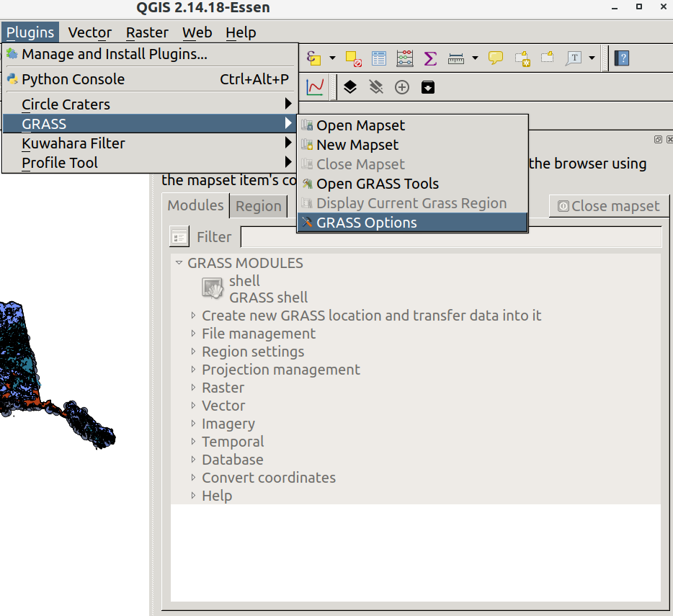Expand the Kuwahara Filter submenu
This screenshot has height=616, width=673.
150,143
